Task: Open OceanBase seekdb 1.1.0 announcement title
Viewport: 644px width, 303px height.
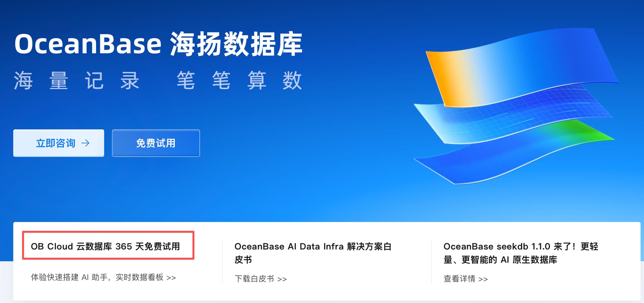Action: coord(521,253)
